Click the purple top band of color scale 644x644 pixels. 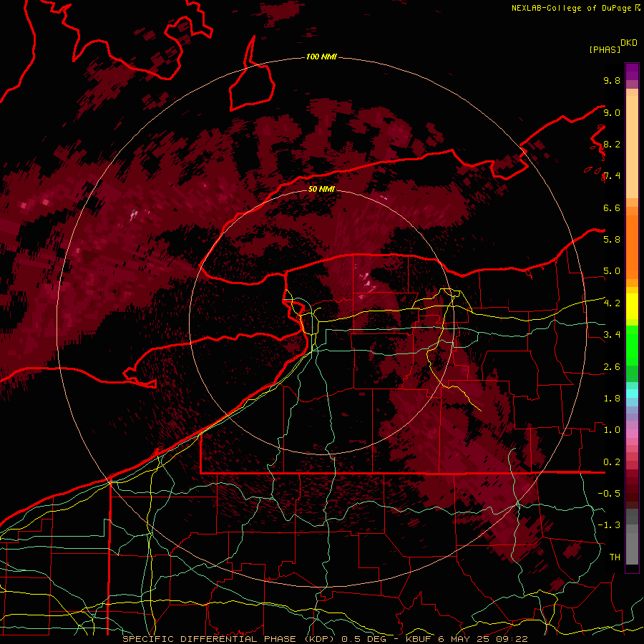point(632,72)
